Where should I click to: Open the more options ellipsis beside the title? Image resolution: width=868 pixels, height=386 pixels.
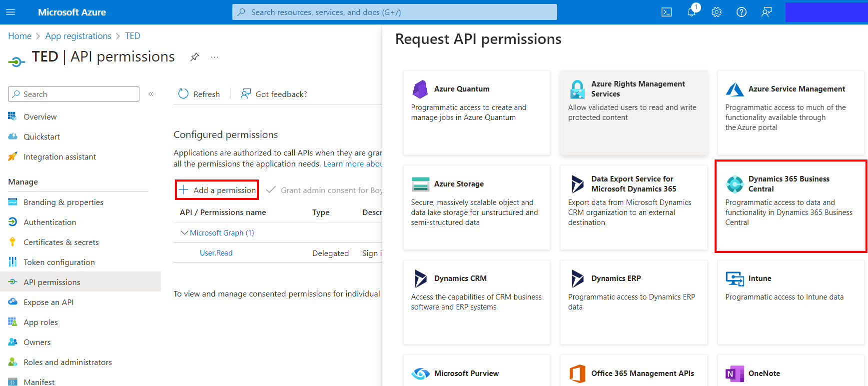214,57
